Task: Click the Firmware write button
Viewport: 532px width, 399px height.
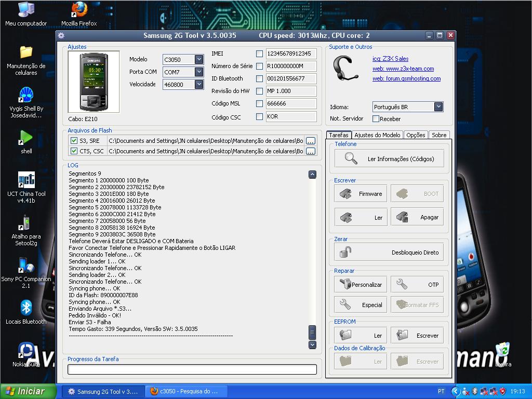Action: 361,194
